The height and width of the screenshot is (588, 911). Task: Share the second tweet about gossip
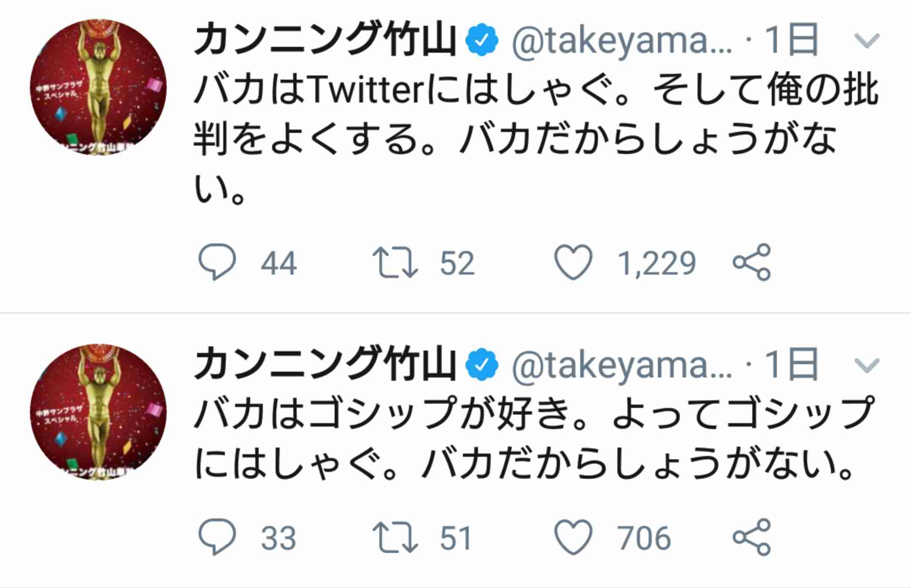click(752, 537)
